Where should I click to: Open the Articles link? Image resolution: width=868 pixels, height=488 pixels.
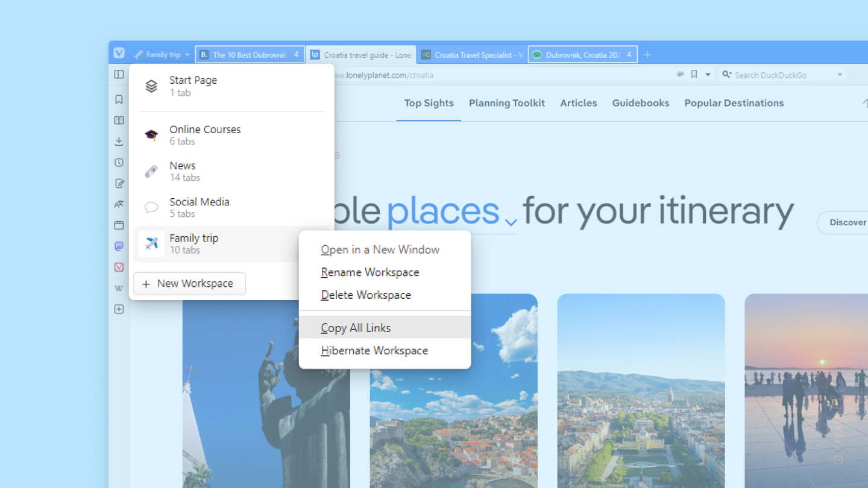[x=579, y=103]
